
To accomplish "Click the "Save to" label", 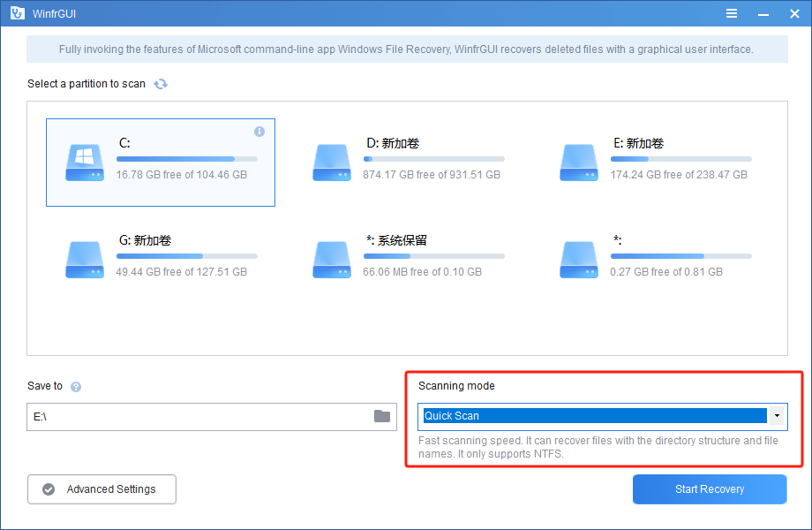I will (44, 386).
